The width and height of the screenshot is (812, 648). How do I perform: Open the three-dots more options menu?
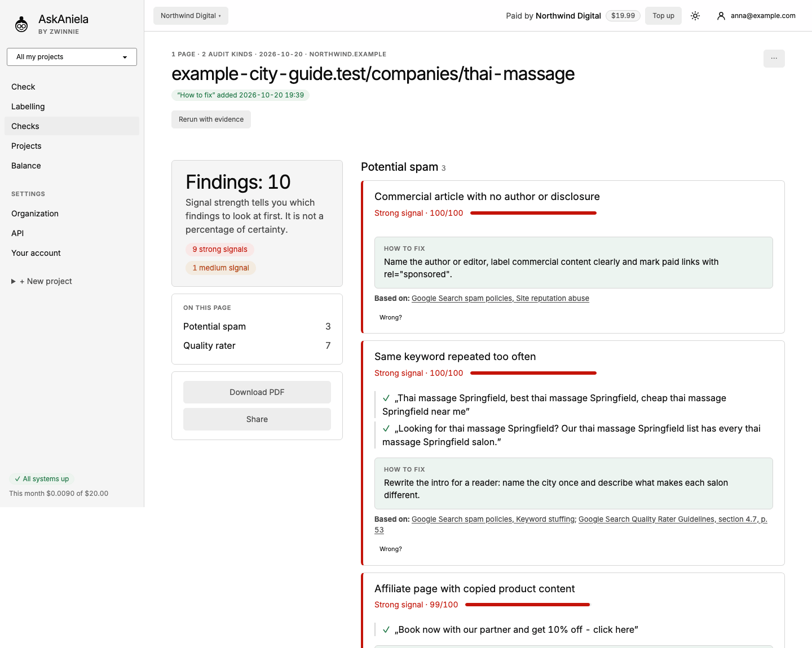pyautogui.click(x=774, y=59)
